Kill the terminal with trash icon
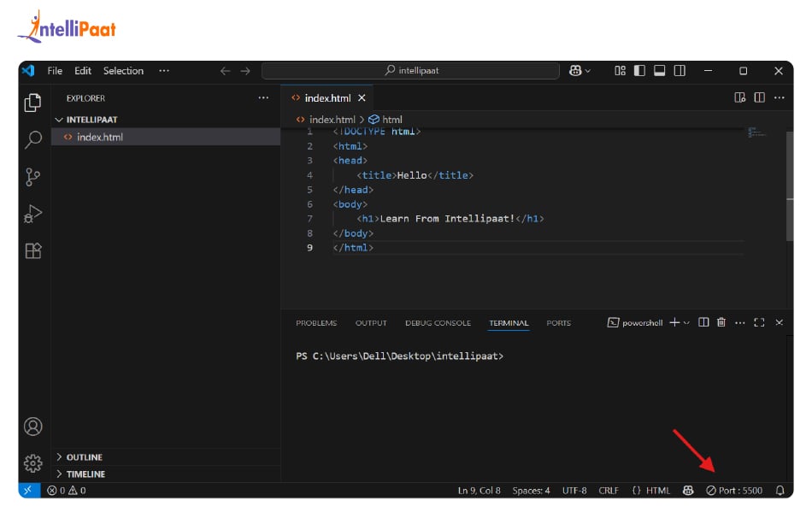Image resolution: width=812 pixels, height=518 pixels. (x=721, y=322)
